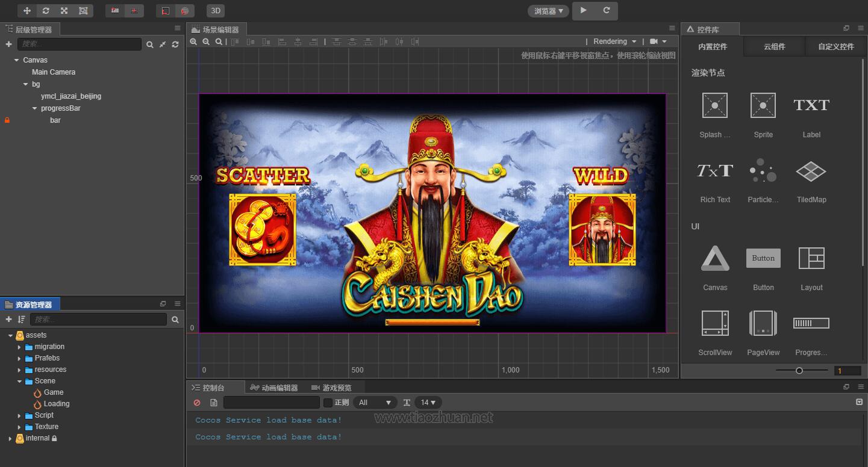Select the Main Camera node

pos(54,72)
